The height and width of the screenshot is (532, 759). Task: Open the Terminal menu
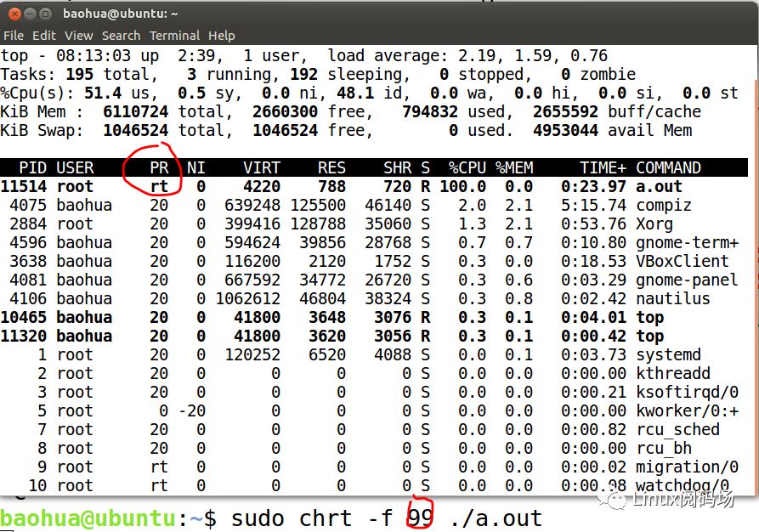click(174, 36)
